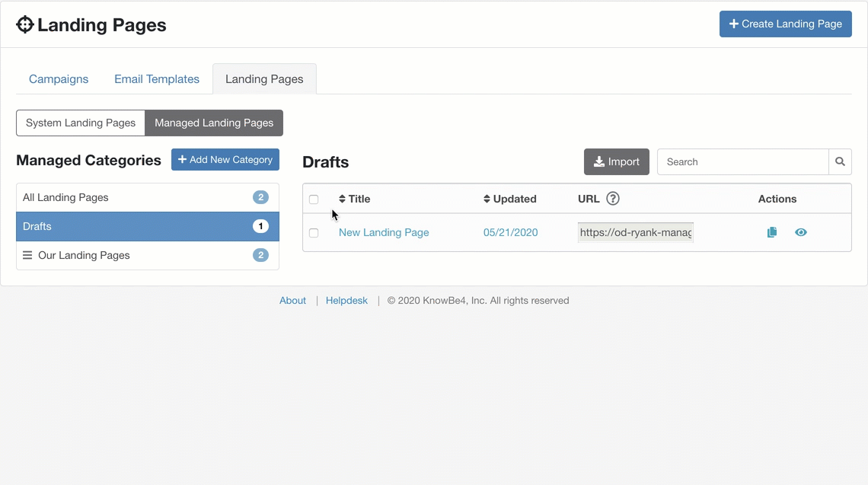Click the Drafts heading above the table
The height and width of the screenshot is (485, 868).
pyautogui.click(x=326, y=162)
